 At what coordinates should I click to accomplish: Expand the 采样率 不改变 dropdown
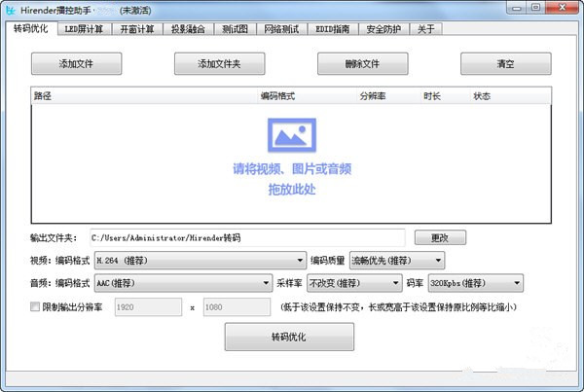353,283
